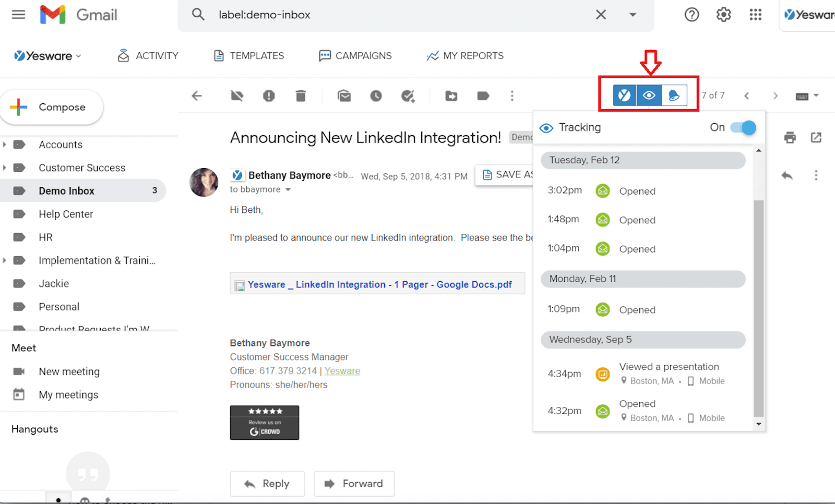The image size is (835, 504).
Task: Open the Templates tab
Action: click(249, 56)
